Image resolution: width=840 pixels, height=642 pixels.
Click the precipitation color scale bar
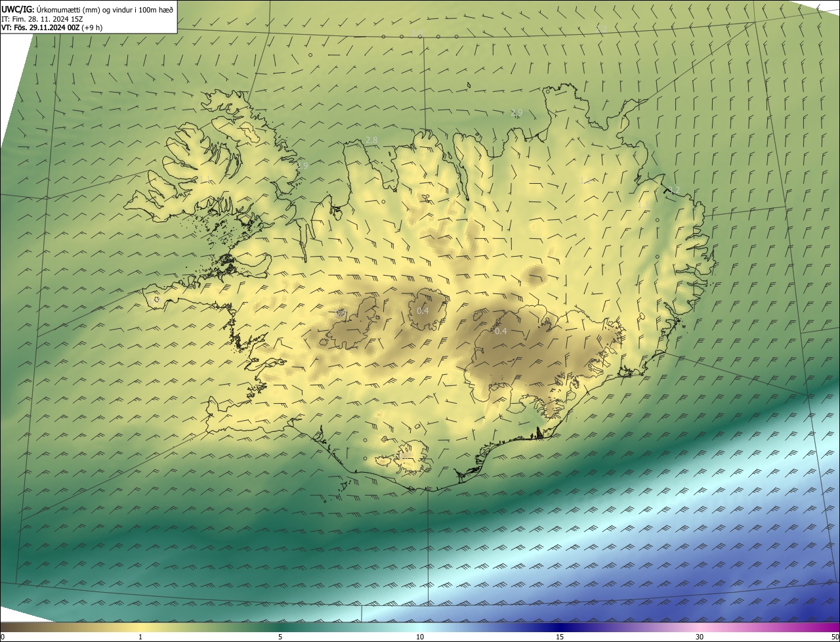pos(420,627)
